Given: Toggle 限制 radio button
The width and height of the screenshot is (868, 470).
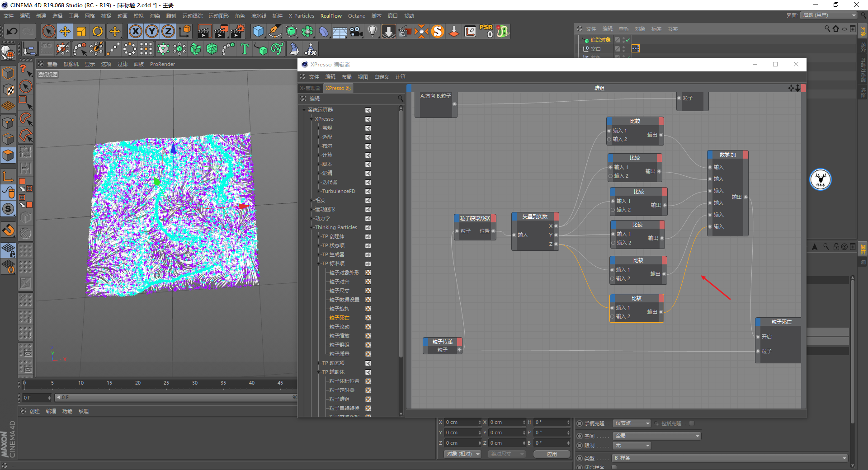Looking at the screenshot, I should point(580,446).
